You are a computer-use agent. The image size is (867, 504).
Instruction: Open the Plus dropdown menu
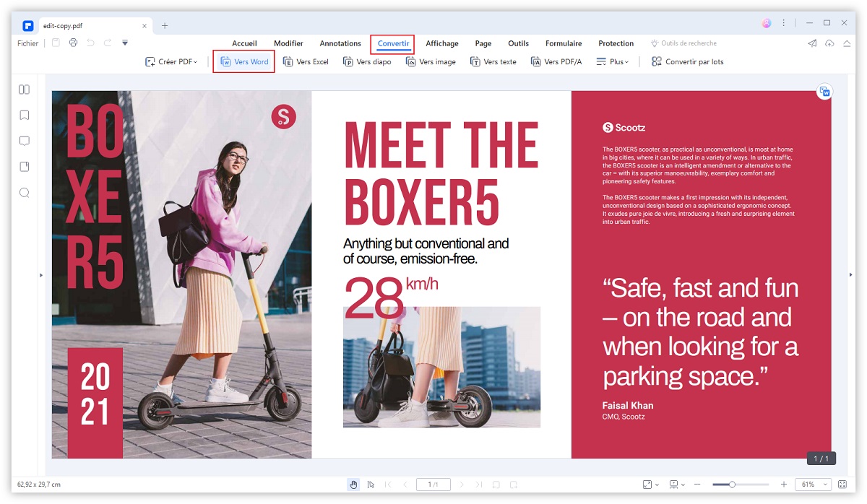pyautogui.click(x=612, y=62)
